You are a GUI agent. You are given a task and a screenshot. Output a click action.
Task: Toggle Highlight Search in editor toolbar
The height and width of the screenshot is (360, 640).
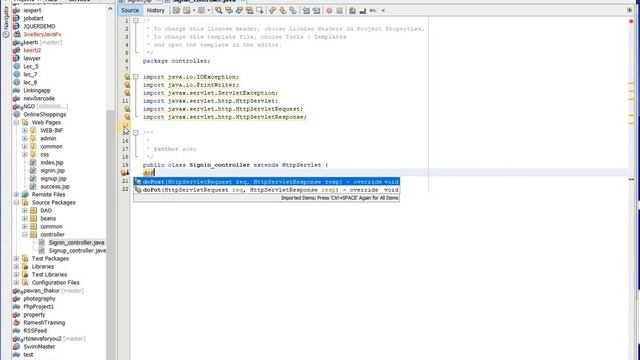click(x=249, y=11)
